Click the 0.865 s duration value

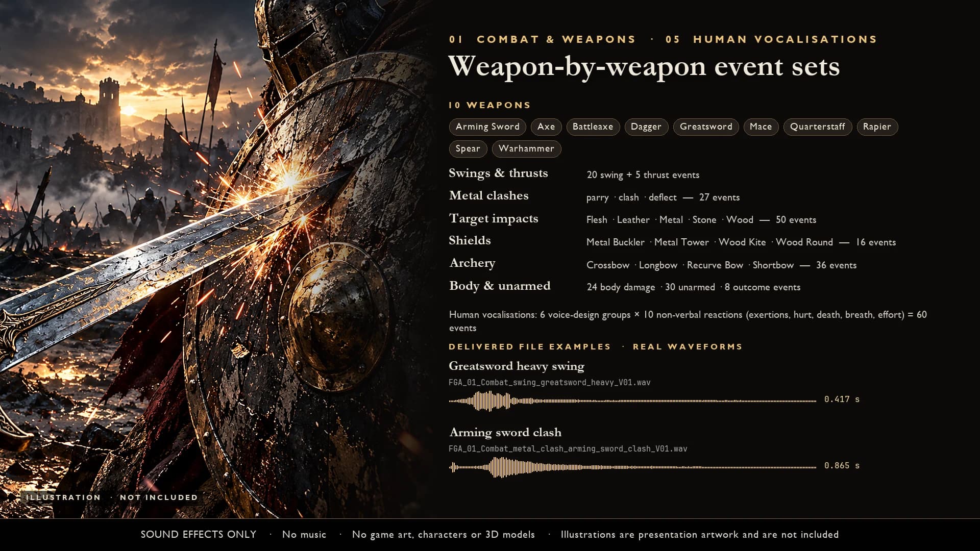(x=842, y=466)
